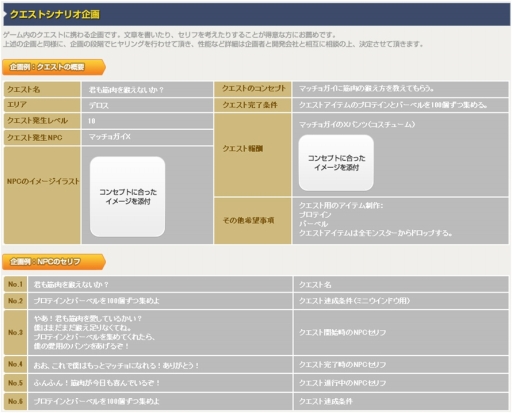This screenshot has width=512, height=413.
Task: Select the No.5 row number cell
Action: pyautogui.click(x=15, y=383)
